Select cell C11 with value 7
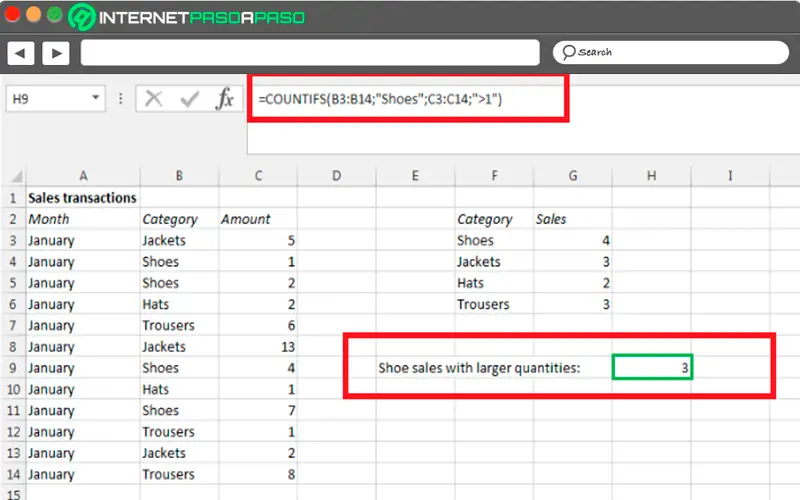The width and height of the screenshot is (800, 500). 258,411
